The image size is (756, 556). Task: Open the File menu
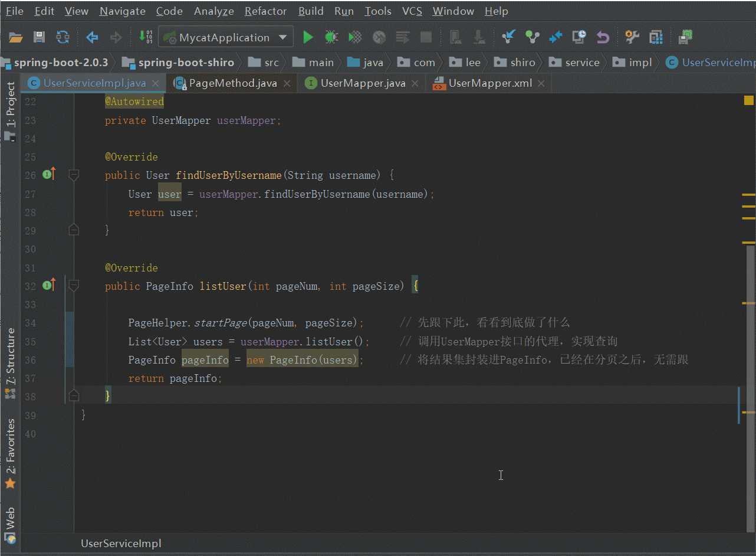[x=15, y=11]
